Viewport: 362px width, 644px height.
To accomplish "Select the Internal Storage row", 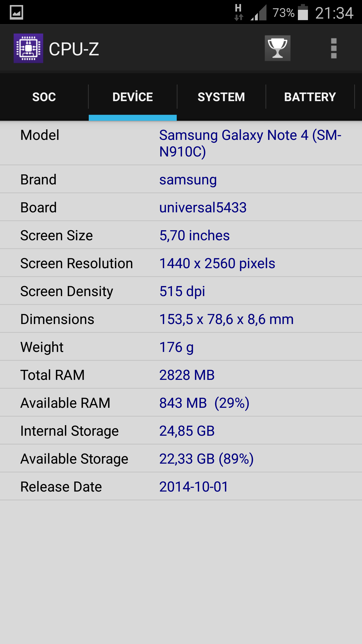I will (181, 431).
